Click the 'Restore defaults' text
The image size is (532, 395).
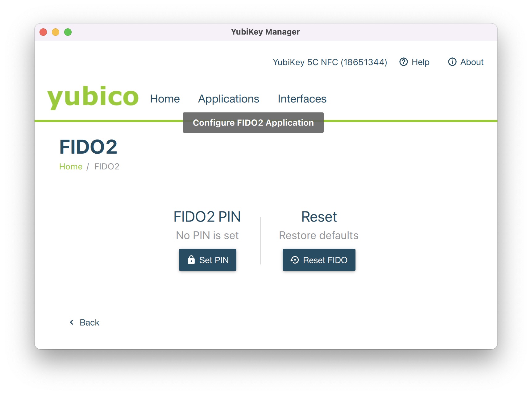tap(319, 235)
